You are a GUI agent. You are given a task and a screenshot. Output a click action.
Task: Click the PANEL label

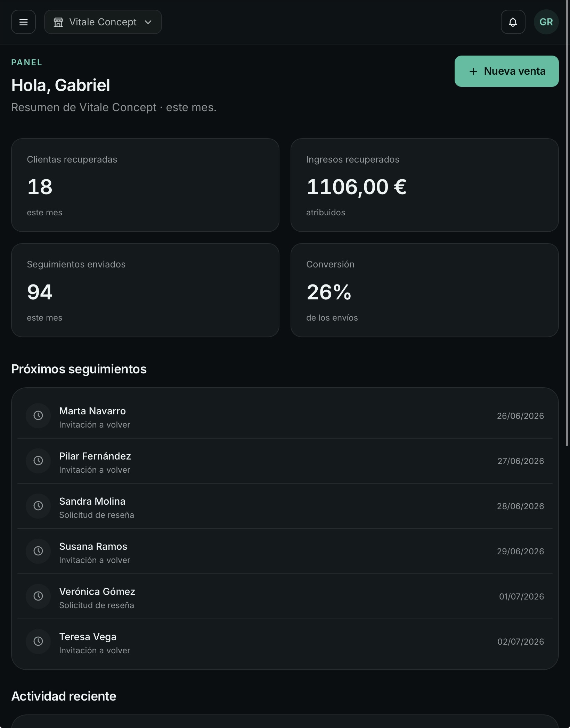[x=27, y=63]
